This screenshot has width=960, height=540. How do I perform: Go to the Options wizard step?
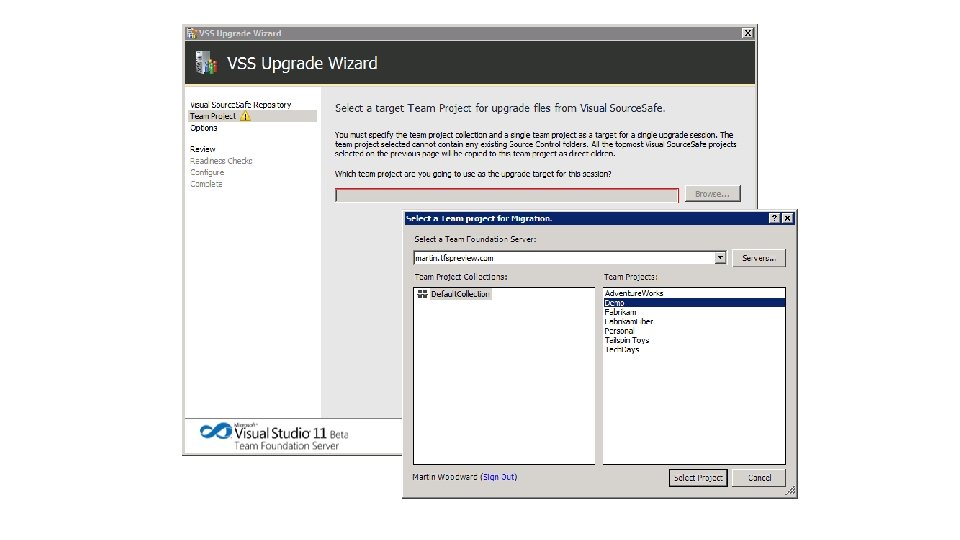(x=203, y=128)
